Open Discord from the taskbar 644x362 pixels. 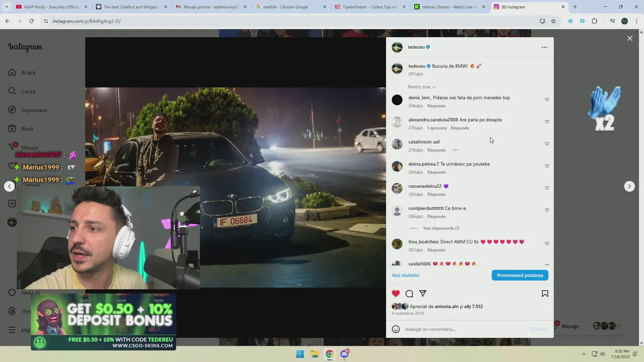coord(345,354)
